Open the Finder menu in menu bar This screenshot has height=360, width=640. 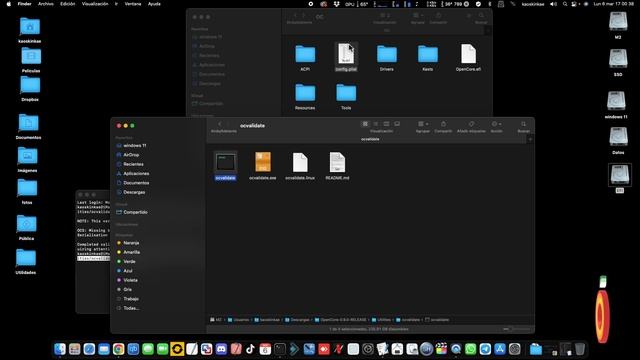point(24,4)
